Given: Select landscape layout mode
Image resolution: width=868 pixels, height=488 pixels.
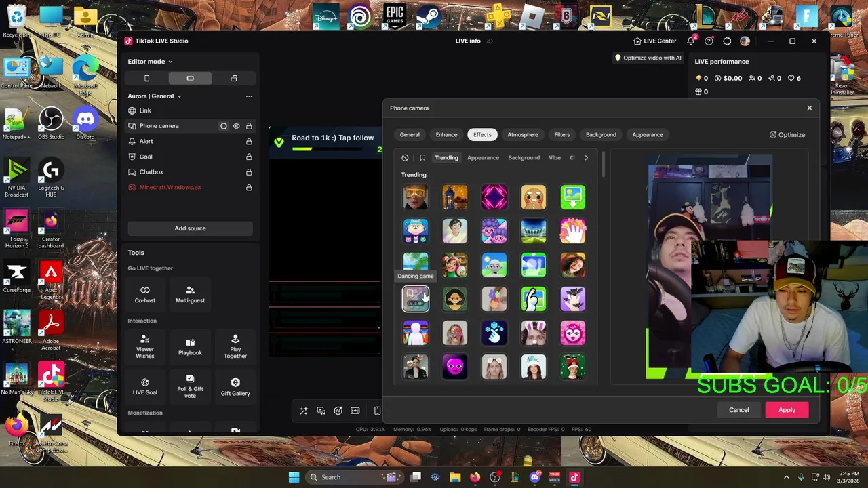Looking at the screenshot, I should [x=190, y=78].
